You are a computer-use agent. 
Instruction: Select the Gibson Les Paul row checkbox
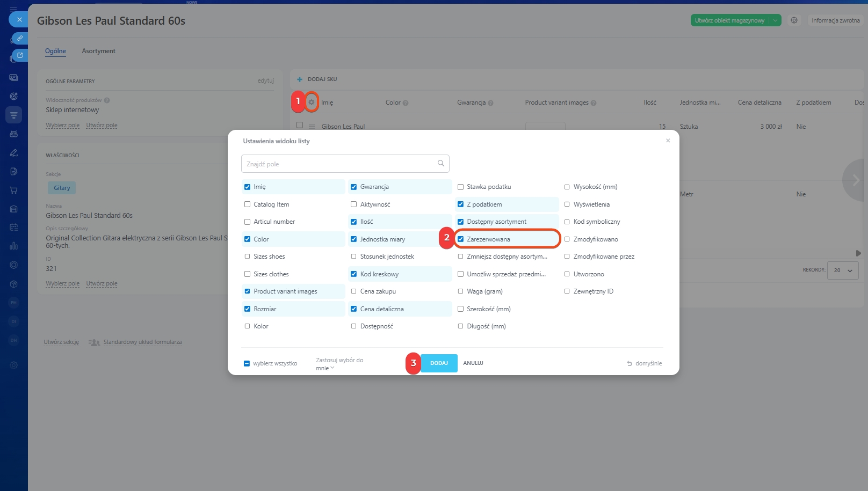[x=300, y=125]
